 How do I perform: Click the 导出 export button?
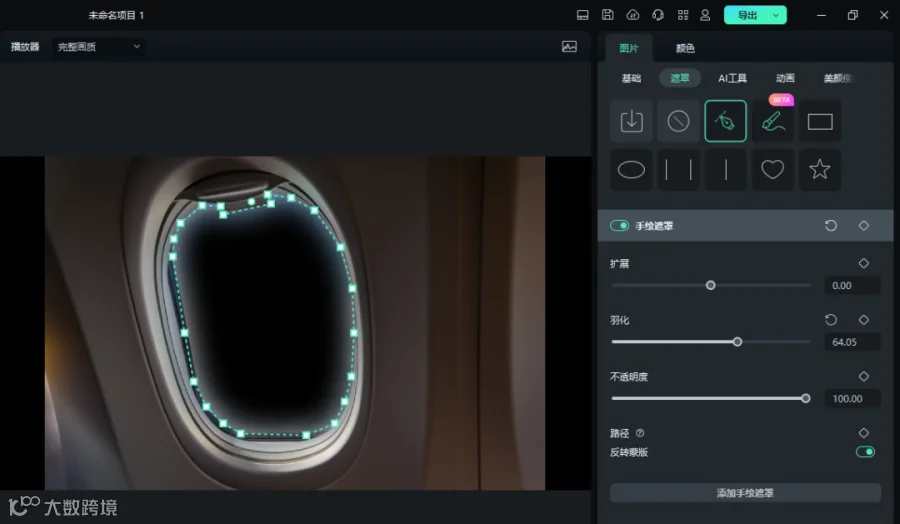pyautogui.click(x=747, y=15)
